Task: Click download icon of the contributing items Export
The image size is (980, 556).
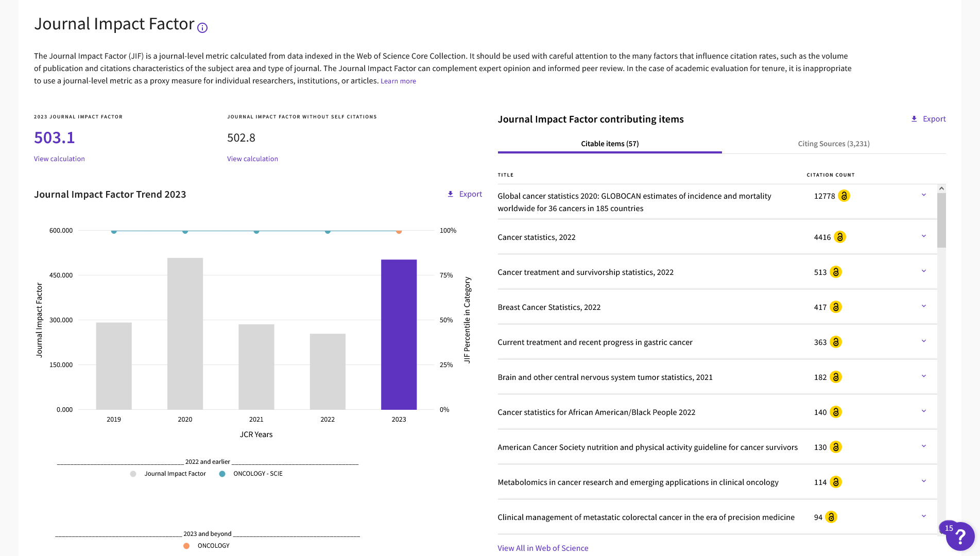Action: pos(914,119)
